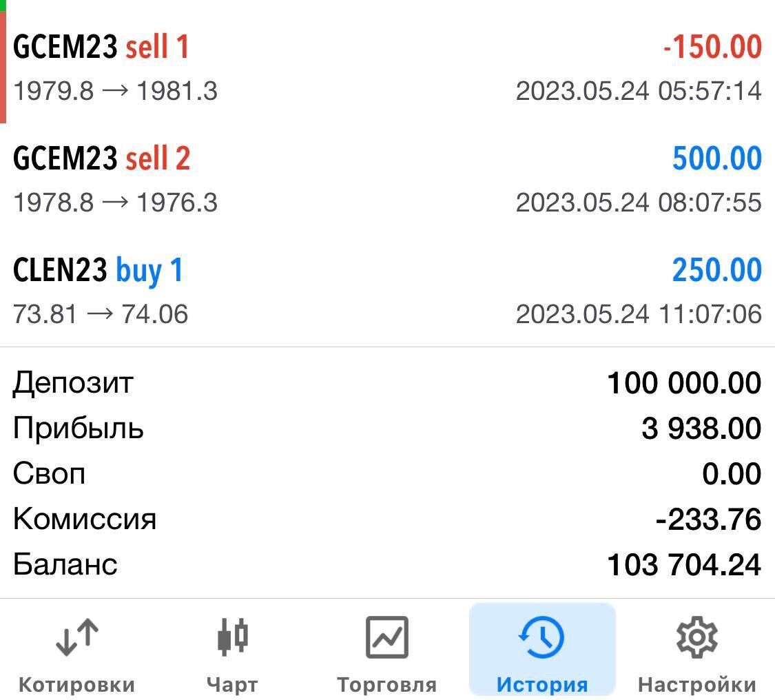
Task: Open the GCEM23 sell 1 trade
Action: [101, 47]
